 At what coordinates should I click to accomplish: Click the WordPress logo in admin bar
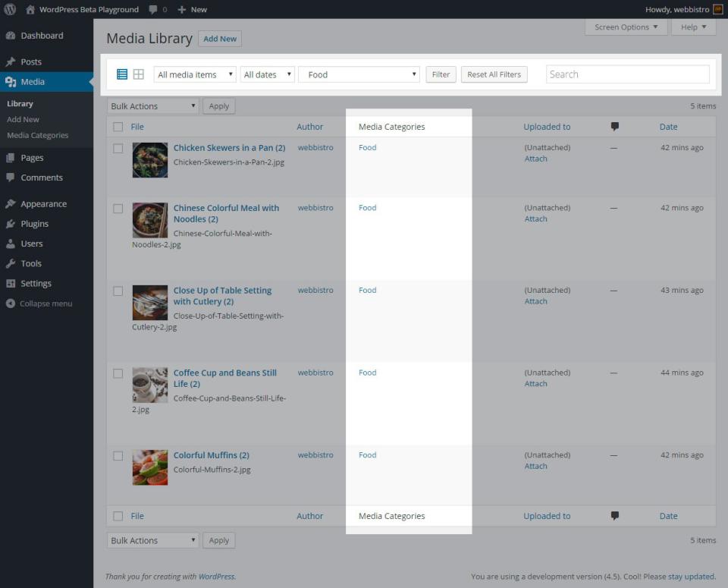point(10,9)
